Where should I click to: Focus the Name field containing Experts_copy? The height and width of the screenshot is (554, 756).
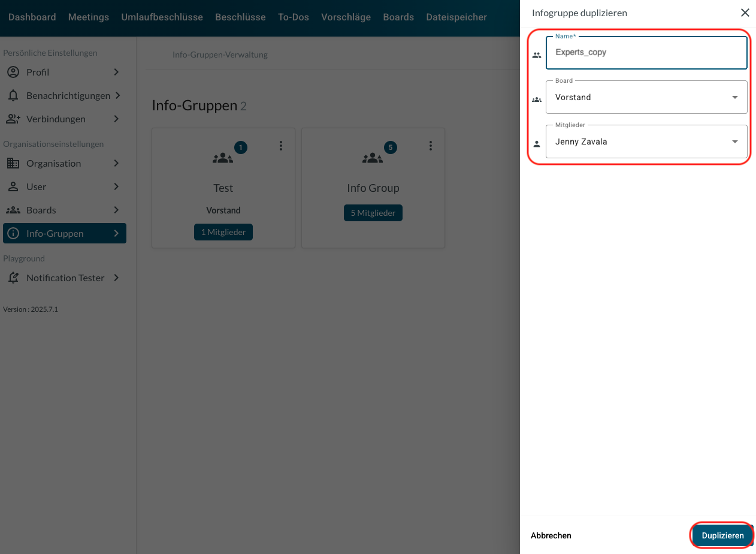click(646, 53)
